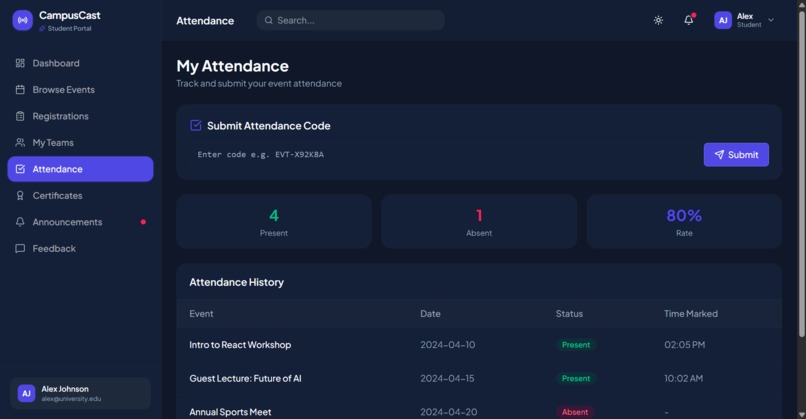Open notifications bell in top bar
The image size is (806, 419).
pyautogui.click(x=688, y=21)
